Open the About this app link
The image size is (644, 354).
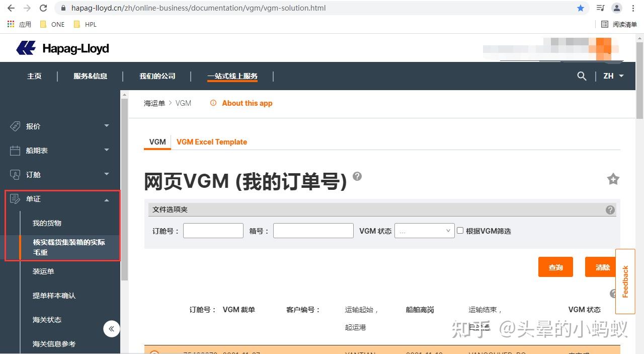pyautogui.click(x=247, y=103)
